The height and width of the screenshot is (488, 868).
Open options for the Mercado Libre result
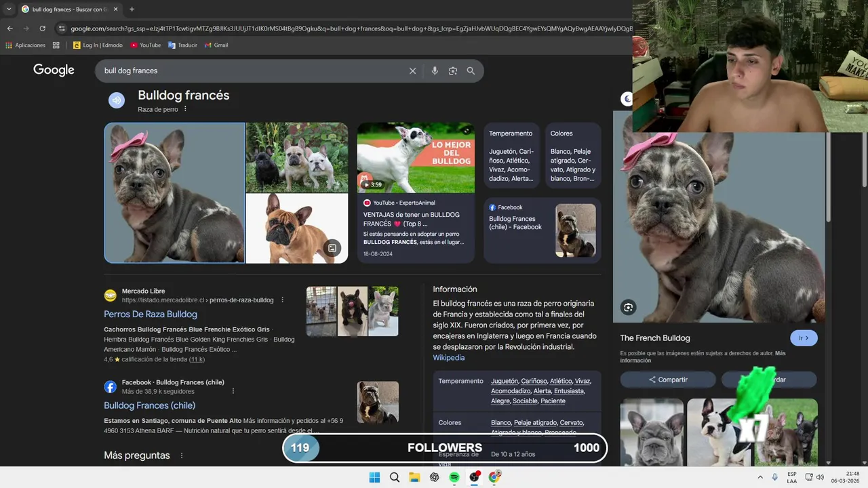(283, 300)
